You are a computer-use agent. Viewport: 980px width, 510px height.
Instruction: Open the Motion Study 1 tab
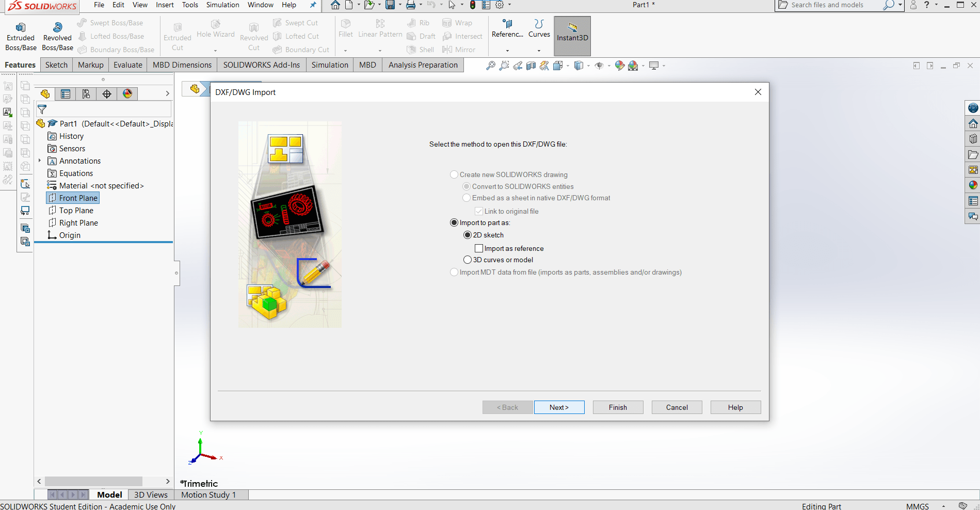(208, 495)
